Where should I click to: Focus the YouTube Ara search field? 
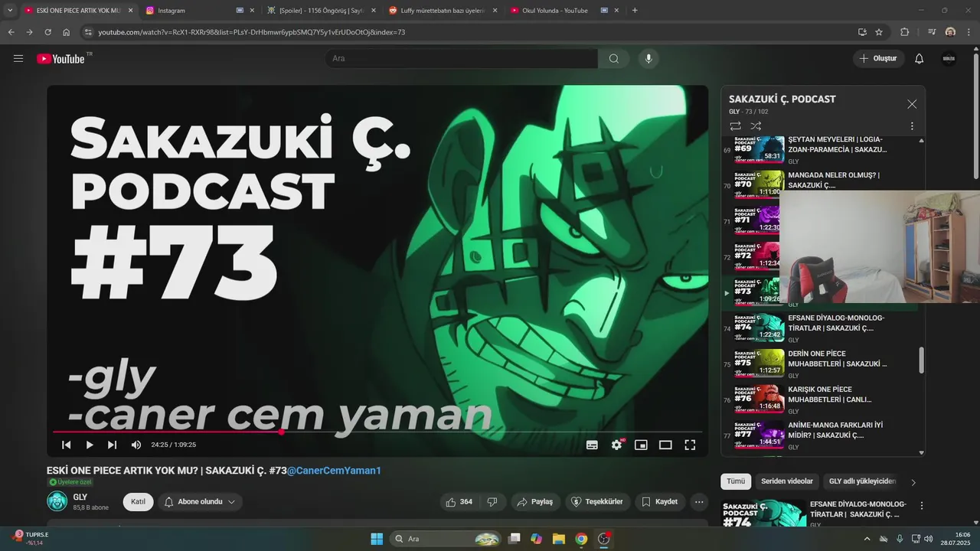(x=462, y=59)
